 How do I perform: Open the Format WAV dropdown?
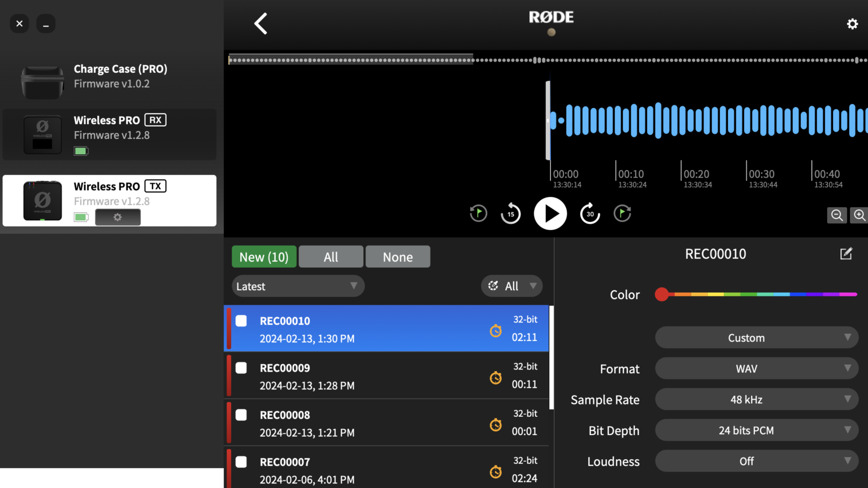756,369
